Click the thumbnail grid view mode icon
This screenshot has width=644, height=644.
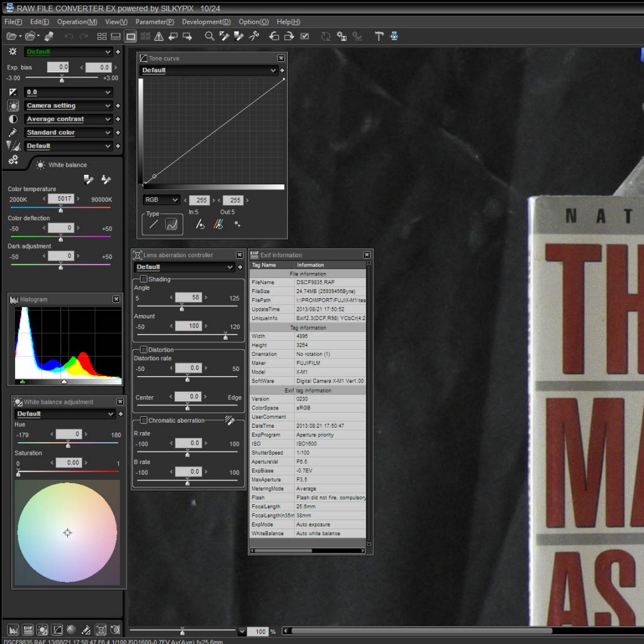coord(101,36)
